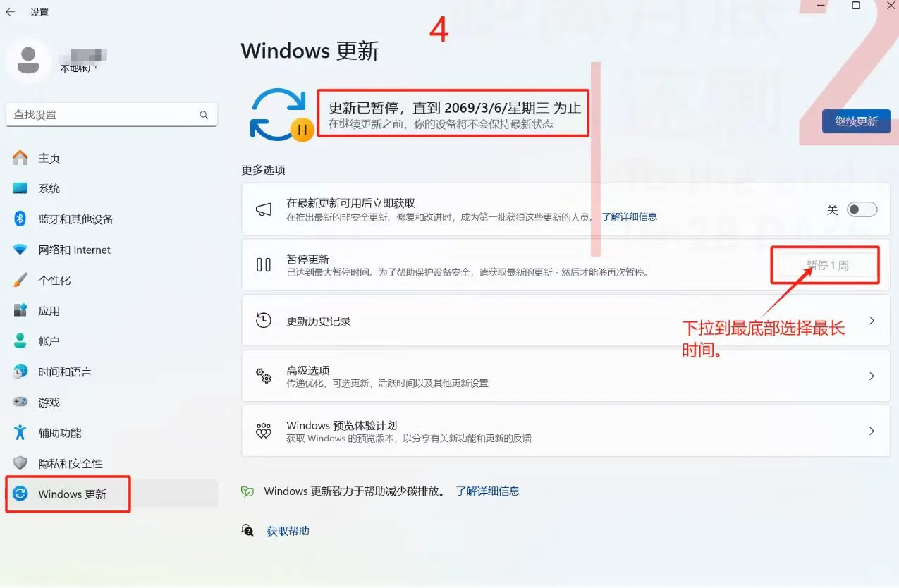Click Windows 预览体验计划 row title
Image resolution: width=899 pixels, height=588 pixels.
pos(342,425)
